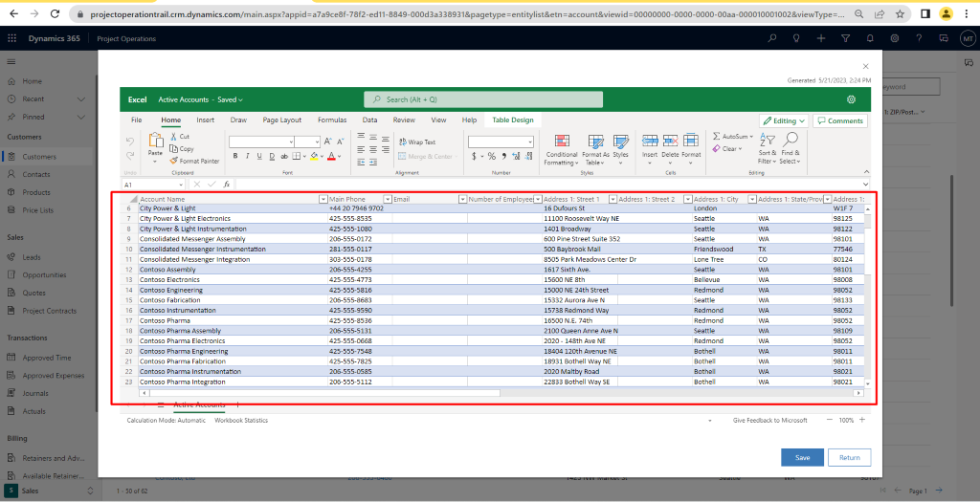Switch to the Insert ribbon tab
The width and height of the screenshot is (980, 502).
205,120
